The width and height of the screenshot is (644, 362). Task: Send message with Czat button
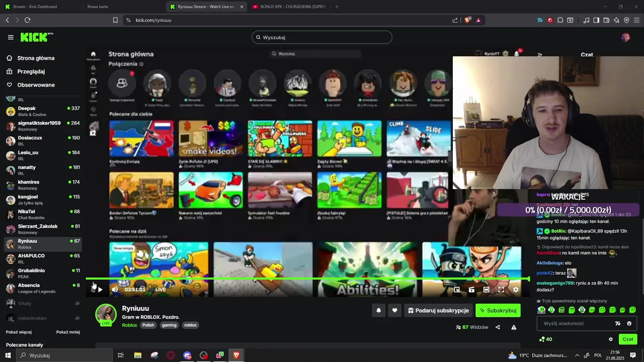pos(628,339)
